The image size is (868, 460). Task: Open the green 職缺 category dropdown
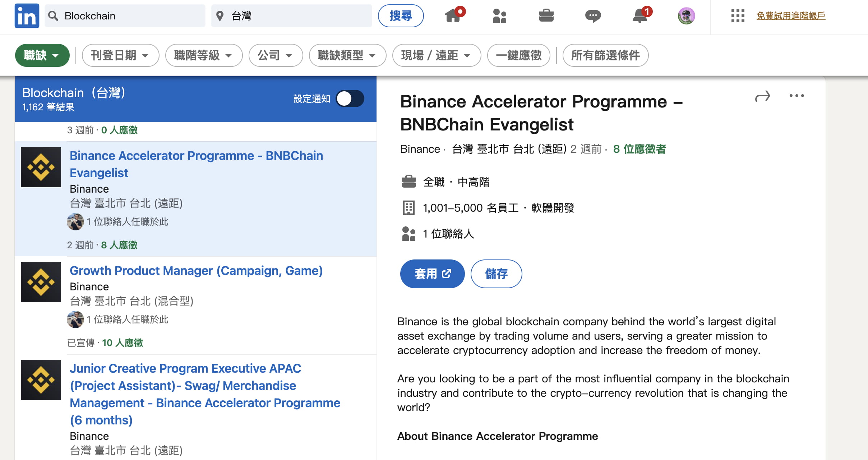tap(42, 55)
